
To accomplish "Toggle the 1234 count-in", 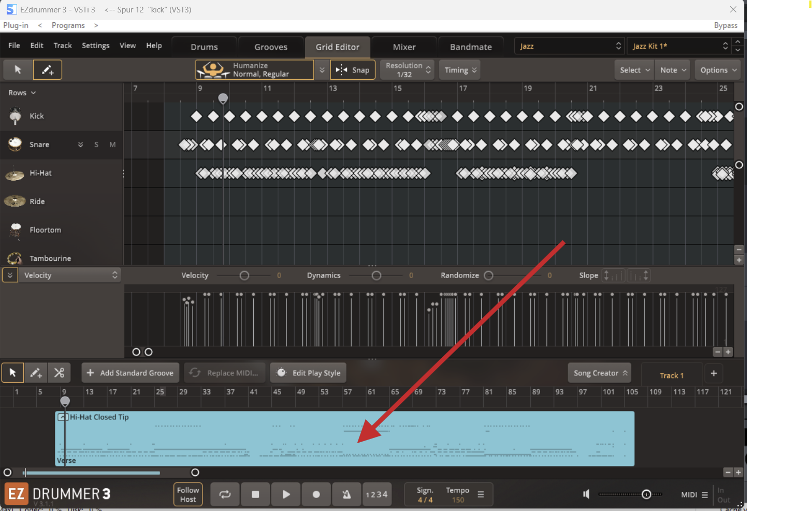I will [x=376, y=494].
